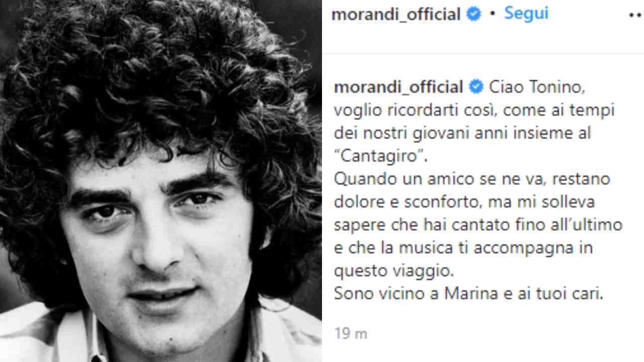The height and width of the screenshot is (362, 644).
Task: Open morandi_official profile from the caption
Action: click(398, 87)
